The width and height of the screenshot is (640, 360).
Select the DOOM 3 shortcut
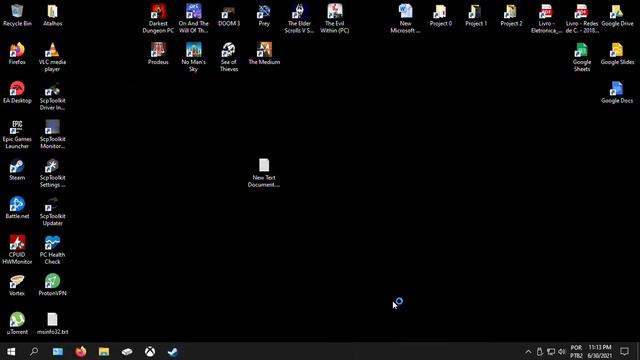(229, 16)
